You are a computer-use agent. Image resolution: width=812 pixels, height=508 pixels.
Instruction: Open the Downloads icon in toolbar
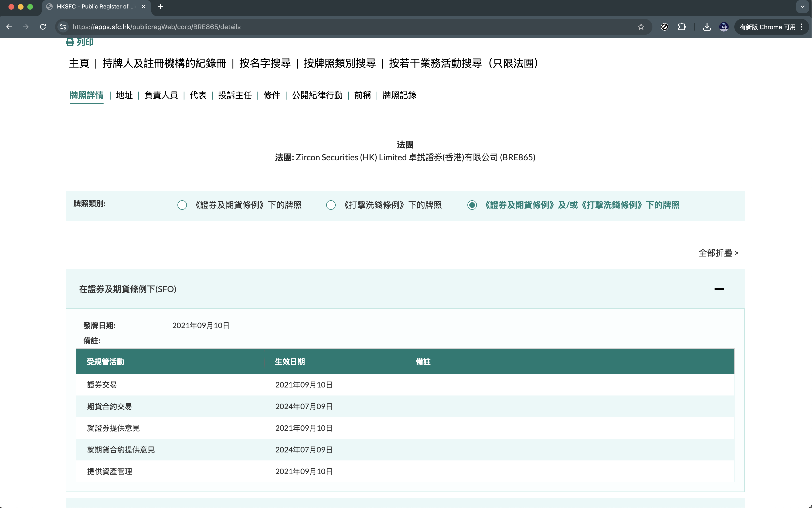707,27
